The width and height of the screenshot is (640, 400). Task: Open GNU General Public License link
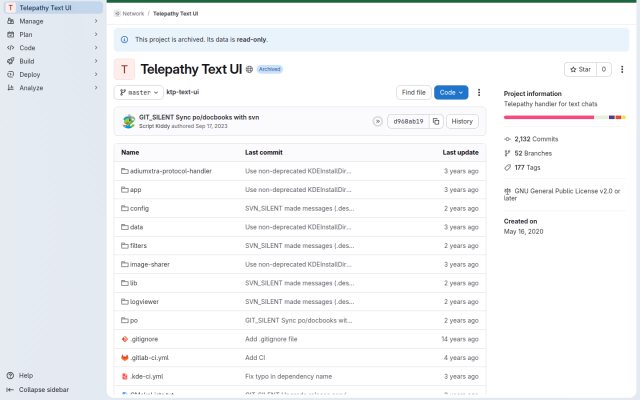(x=562, y=194)
